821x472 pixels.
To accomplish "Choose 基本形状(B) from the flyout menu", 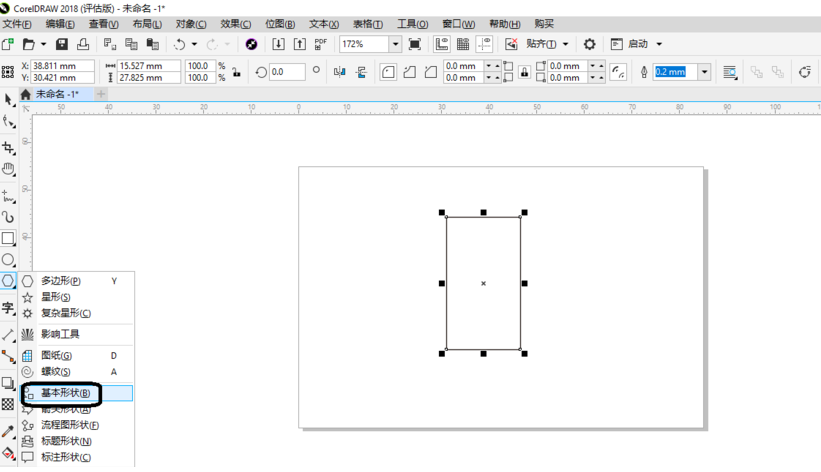I will pyautogui.click(x=66, y=393).
